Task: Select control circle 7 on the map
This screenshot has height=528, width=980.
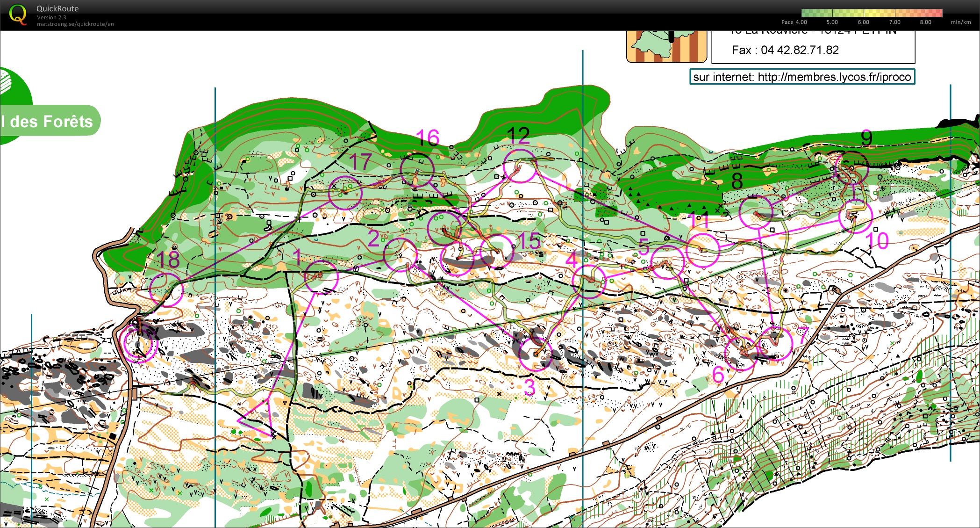Action: point(776,344)
